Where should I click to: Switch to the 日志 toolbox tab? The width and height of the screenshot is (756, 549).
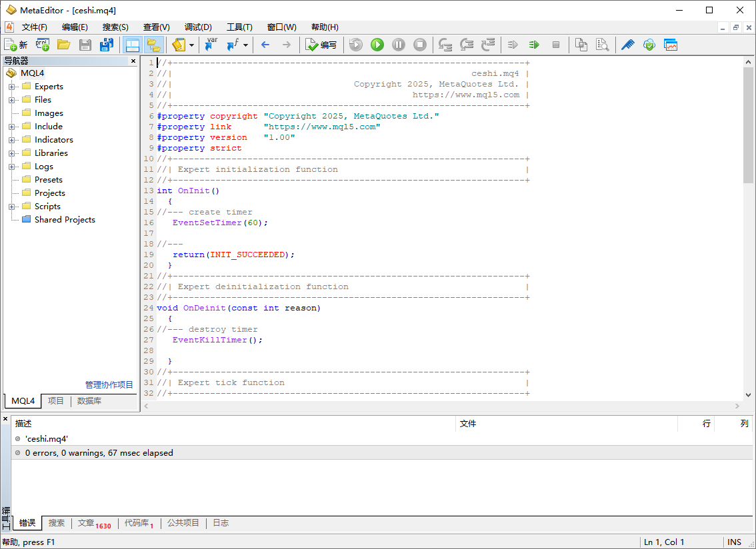[221, 523]
